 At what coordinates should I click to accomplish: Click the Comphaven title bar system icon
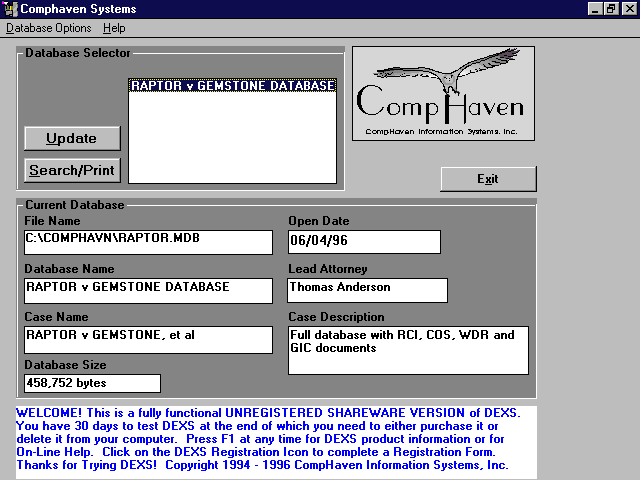coord(9,9)
